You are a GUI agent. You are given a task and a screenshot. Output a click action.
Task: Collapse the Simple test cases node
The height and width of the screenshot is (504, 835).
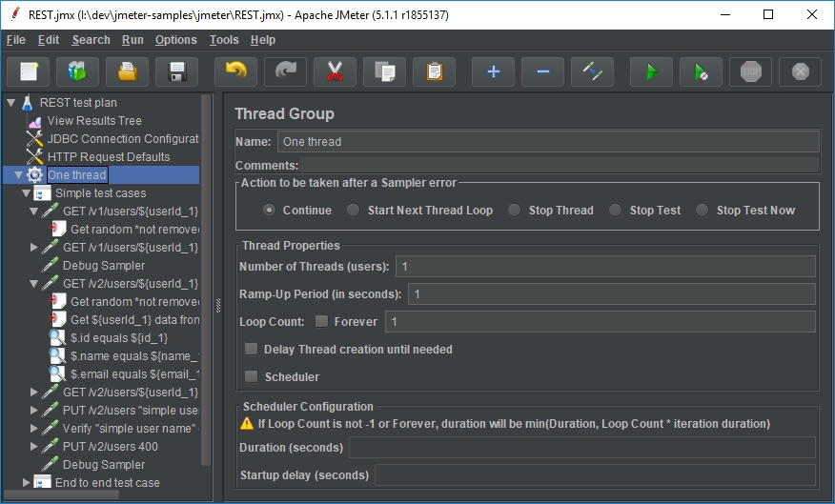[26, 193]
